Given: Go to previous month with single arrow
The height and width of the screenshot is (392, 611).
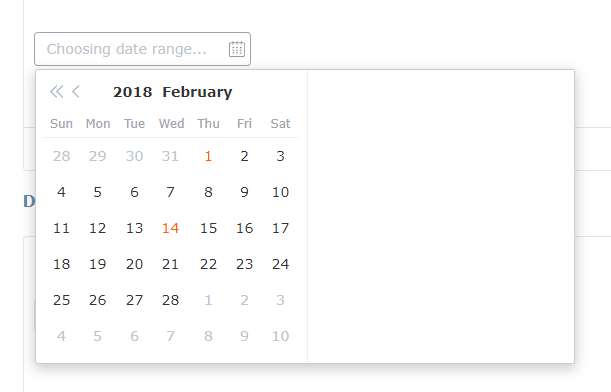Looking at the screenshot, I should point(76,92).
